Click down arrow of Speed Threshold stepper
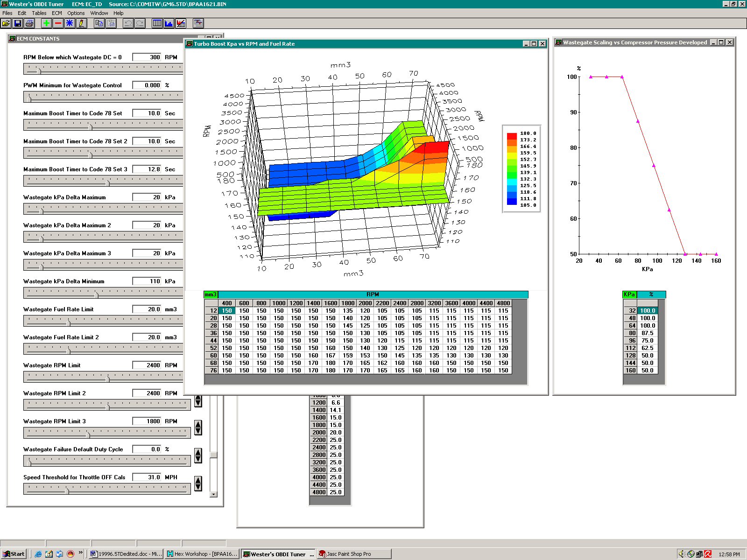 [x=198, y=487]
